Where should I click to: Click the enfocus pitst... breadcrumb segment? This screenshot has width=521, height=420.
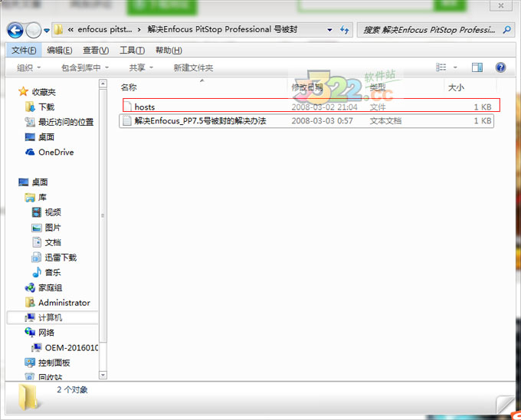click(x=105, y=30)
